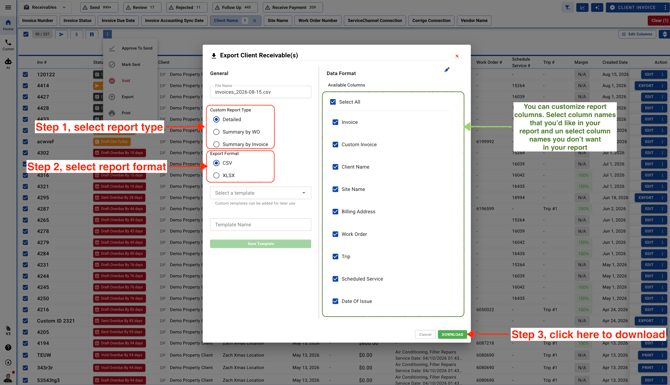Open the Select a template dropdown
This screenshot has width=670, height=385.
tap(261, 193)
